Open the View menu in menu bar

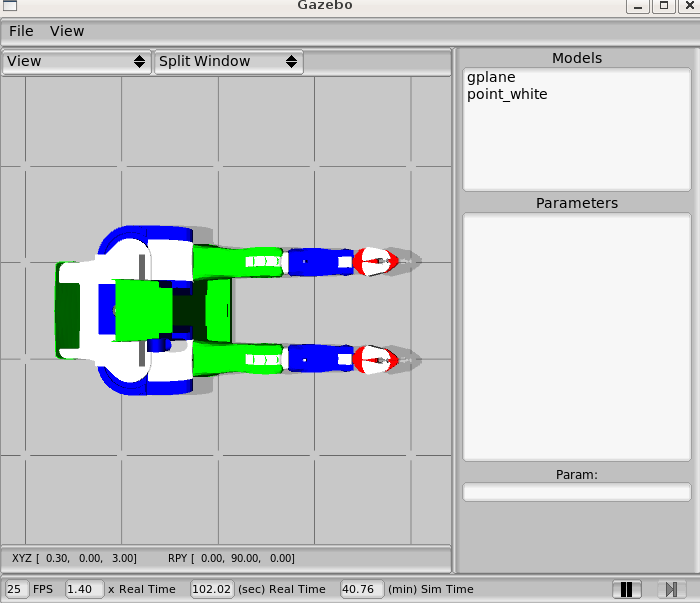[67, 31]
